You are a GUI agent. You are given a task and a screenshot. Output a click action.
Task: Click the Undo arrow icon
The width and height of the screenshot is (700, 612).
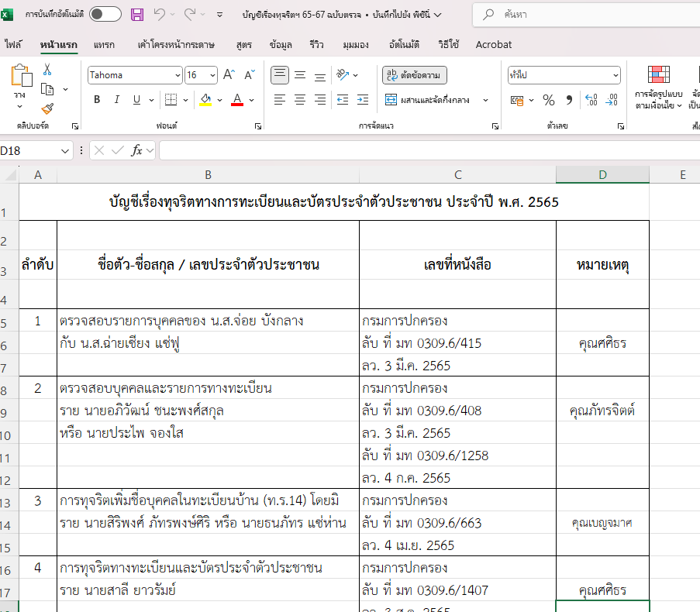pos(160,15)
